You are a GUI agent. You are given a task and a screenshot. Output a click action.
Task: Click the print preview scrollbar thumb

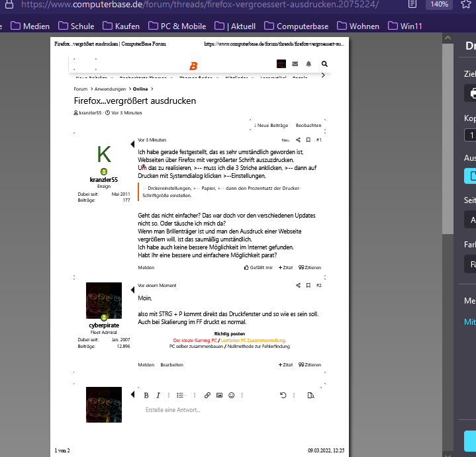pyautogui.click(x=448, y=139)
